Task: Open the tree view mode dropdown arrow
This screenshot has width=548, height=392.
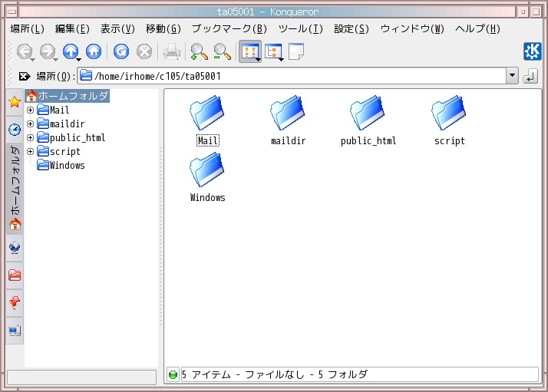Action: pyautogui.click(x=281, y=60)
